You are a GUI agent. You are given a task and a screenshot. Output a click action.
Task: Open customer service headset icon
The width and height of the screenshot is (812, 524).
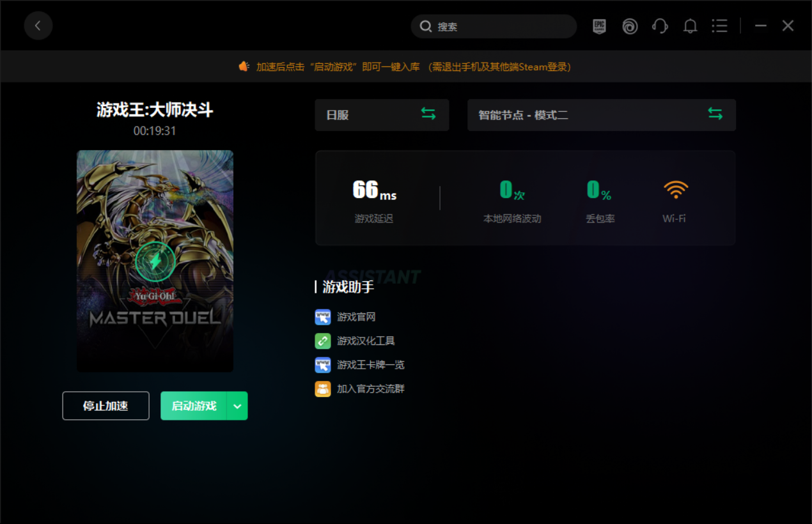click(660, 26)
